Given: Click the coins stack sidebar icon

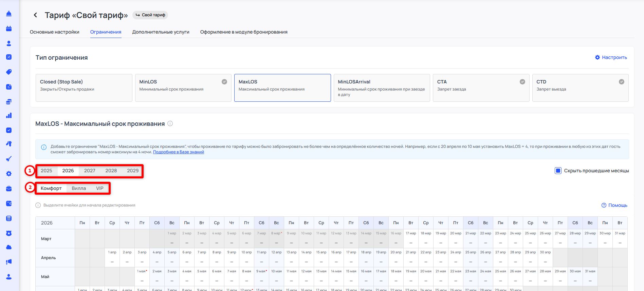Looking at the screenshot, I should 9,102.
